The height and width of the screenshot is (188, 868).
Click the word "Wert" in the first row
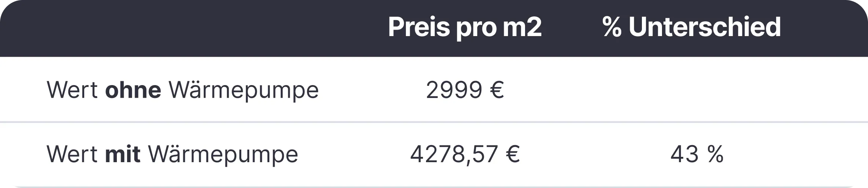(x=72, y=90)
